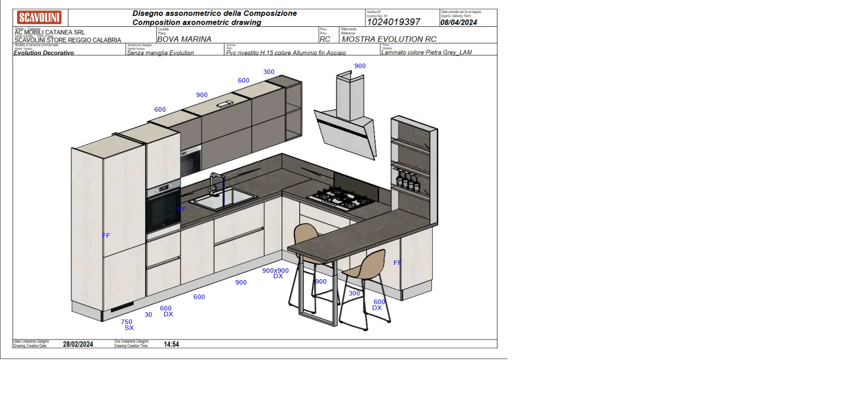Click the '750' dimension label above SX
Image resolution: width=868 pixels, height=413 pixels.
coord(127,322)
